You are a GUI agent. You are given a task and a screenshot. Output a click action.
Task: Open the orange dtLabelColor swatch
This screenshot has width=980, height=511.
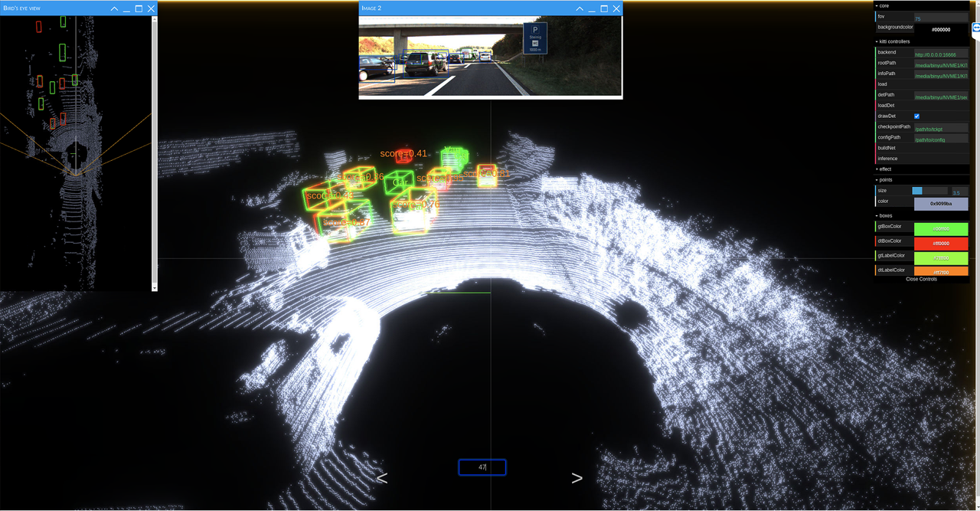(941, 270)
